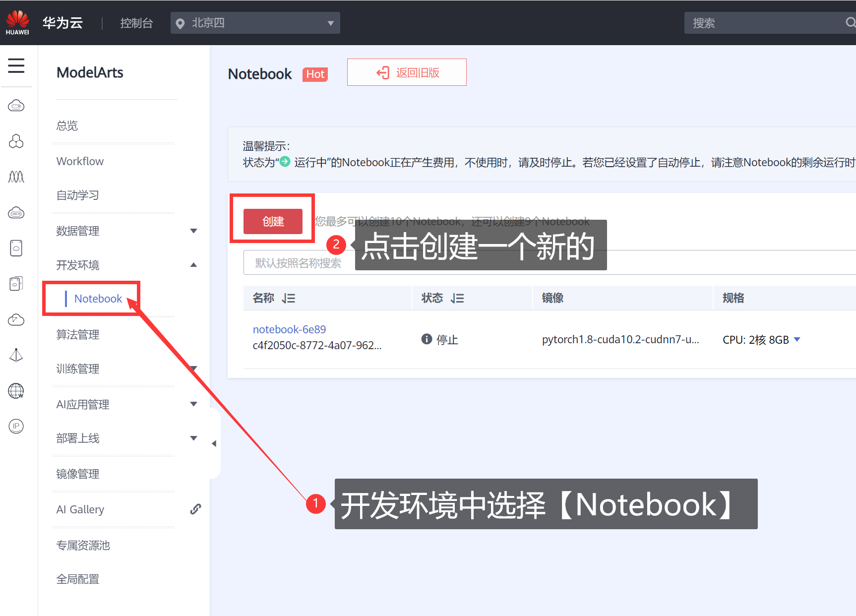Viewport: 856px width, 616px height.
Task: Focus the top 搜索 input field
Action: coord(770,23)
